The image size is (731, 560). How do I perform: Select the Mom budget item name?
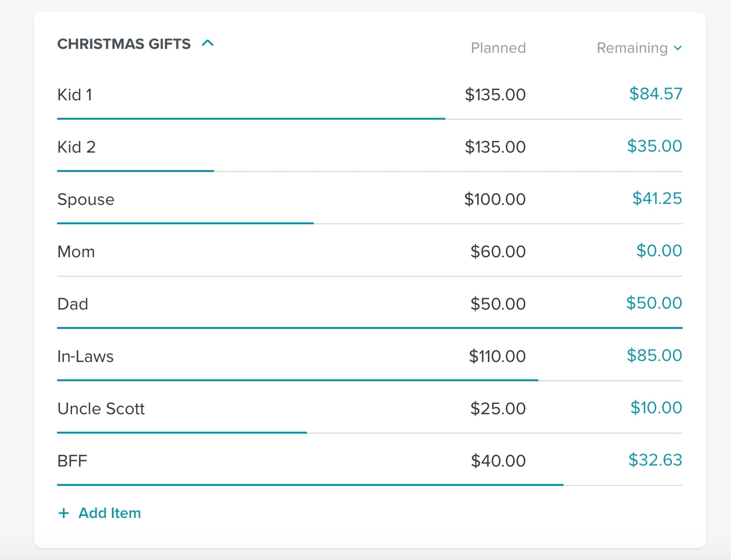[76, 251]
